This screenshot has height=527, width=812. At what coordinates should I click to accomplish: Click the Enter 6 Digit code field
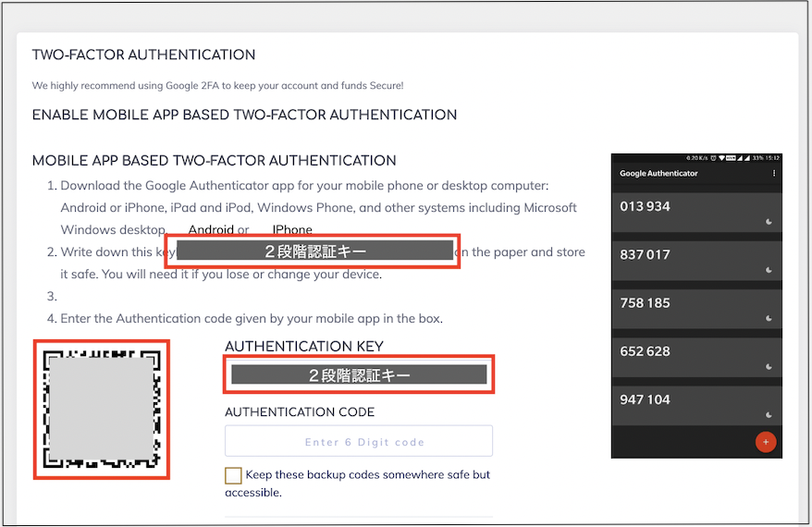358,441
